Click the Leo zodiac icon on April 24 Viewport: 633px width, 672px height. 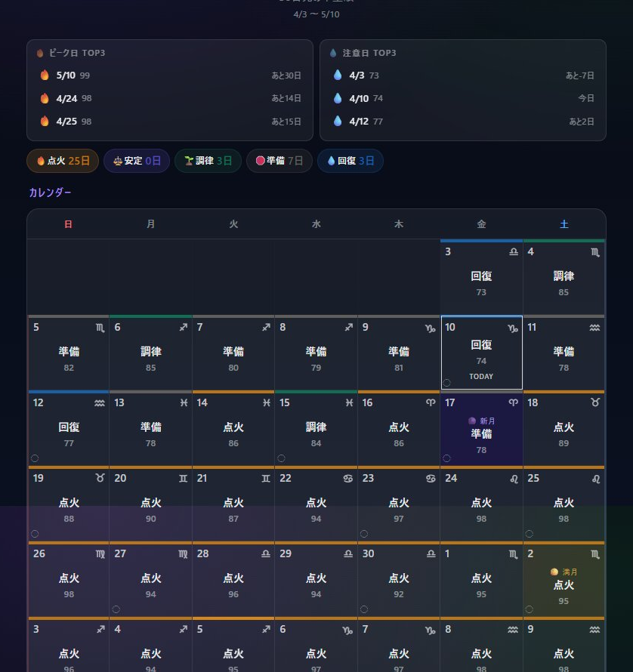coord(514,479)
